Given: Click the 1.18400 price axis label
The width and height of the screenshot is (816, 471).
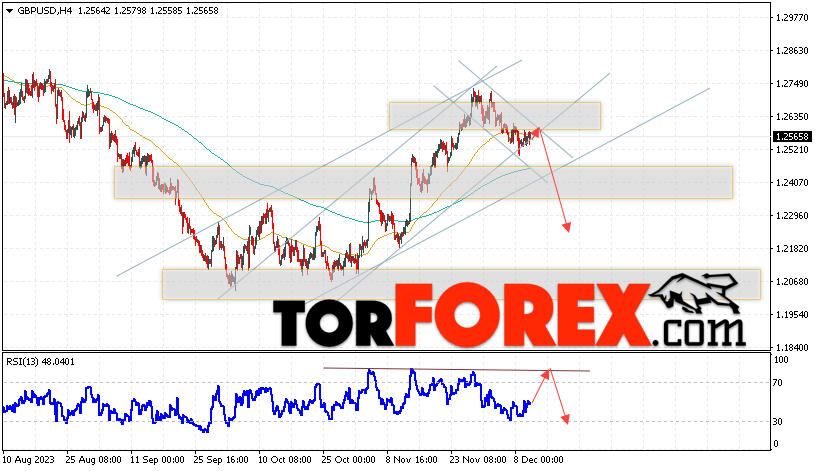Looking at the screenshot, I should tap(792, 348).
